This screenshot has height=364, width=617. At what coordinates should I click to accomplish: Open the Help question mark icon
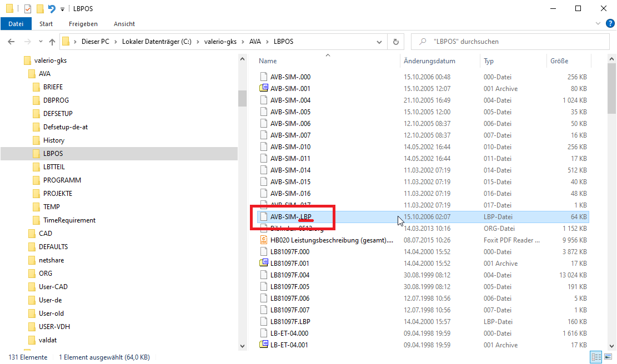609,24
